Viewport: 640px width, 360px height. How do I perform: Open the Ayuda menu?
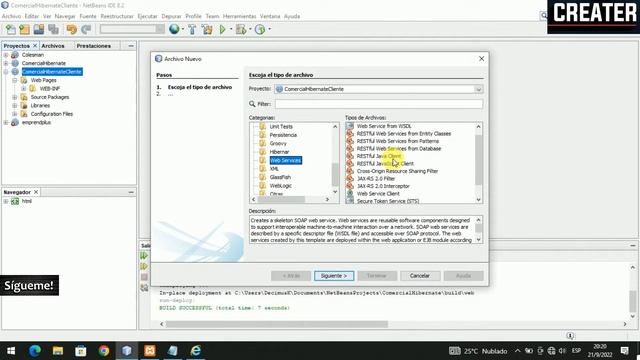pyautogui.click(x=292, y=16)
